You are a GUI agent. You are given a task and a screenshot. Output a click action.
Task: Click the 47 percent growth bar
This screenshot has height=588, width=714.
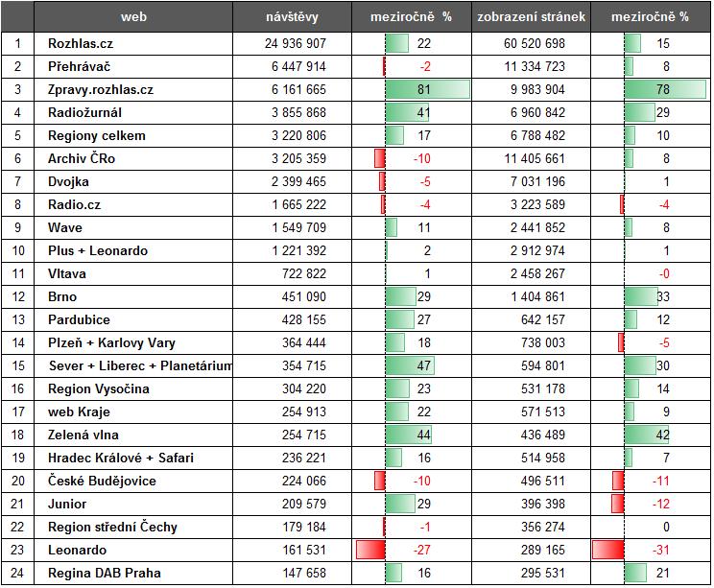410,365
